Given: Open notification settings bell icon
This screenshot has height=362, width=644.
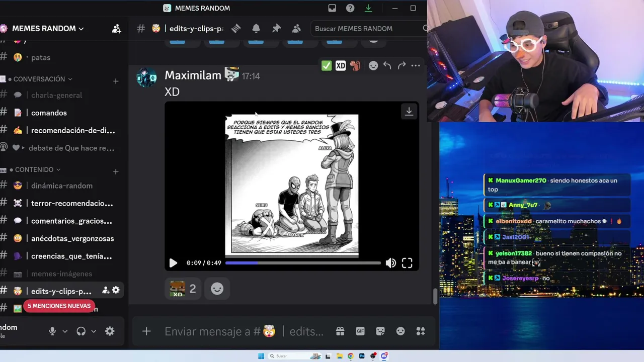Looking at the screenshot, I should pyautogui.click(x=256, y=29).
